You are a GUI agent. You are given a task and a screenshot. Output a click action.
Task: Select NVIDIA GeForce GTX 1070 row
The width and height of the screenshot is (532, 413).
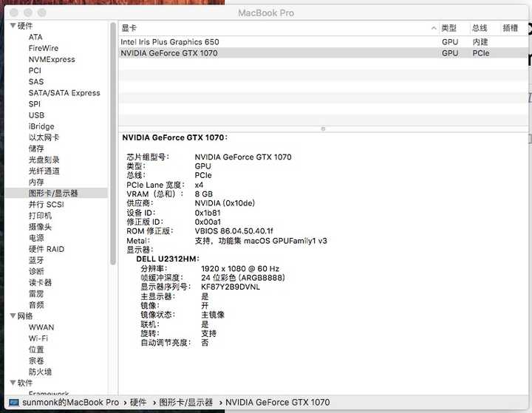tap(323, 53)
